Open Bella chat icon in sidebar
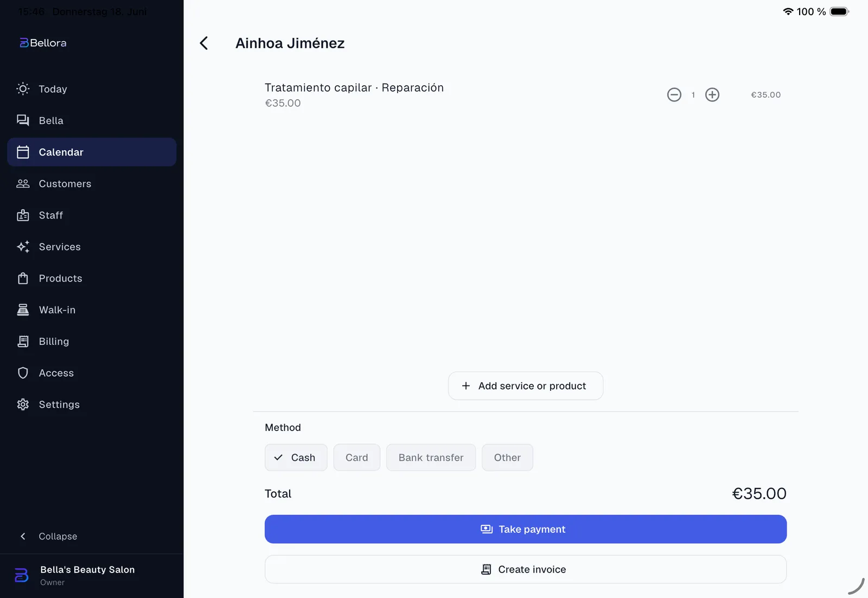Screen dimensions: 868x598 point(23,120)
